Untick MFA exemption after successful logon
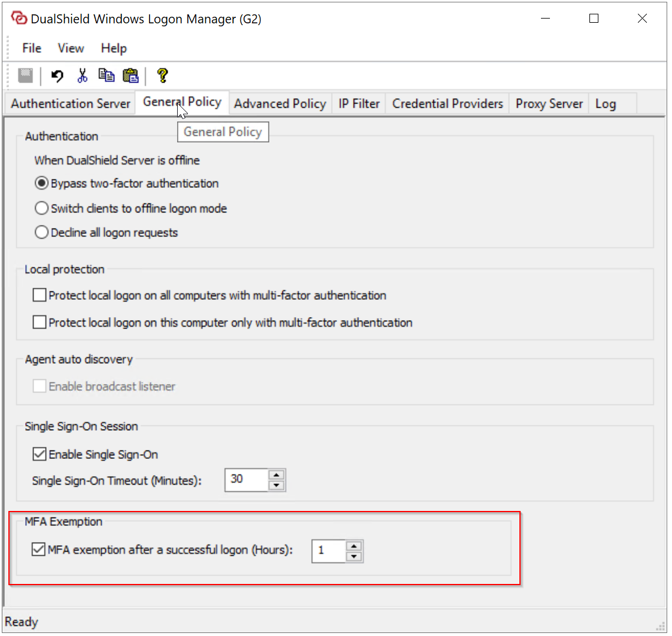This screenshot has width=672, height=636. tap(38, 550)
